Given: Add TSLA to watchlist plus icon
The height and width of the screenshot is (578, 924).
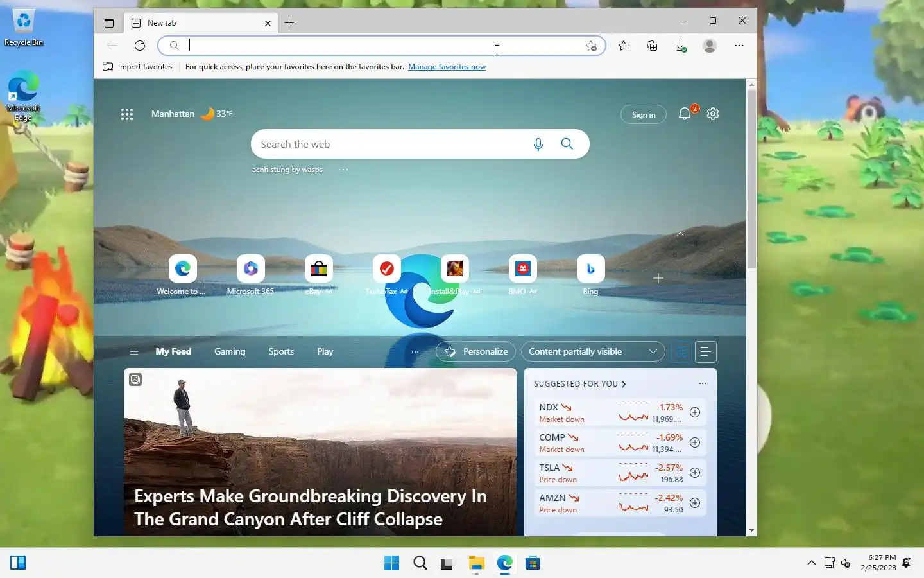Looking at the screenshot, I should coord(695,473).
